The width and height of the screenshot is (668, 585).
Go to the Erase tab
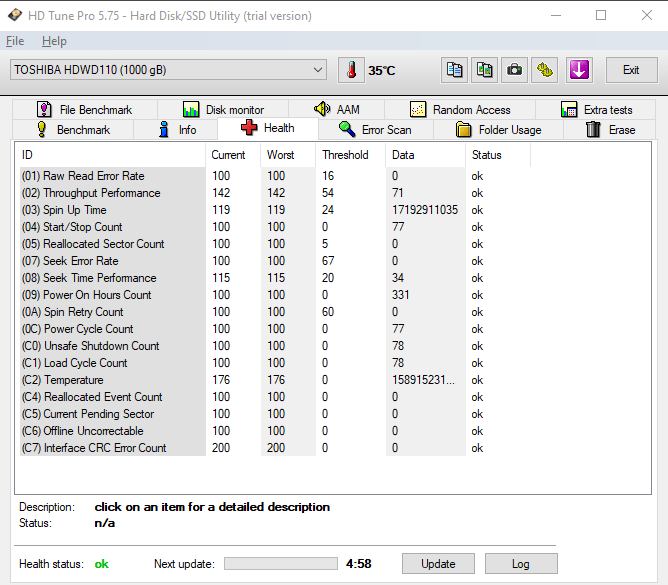(610, 130)
